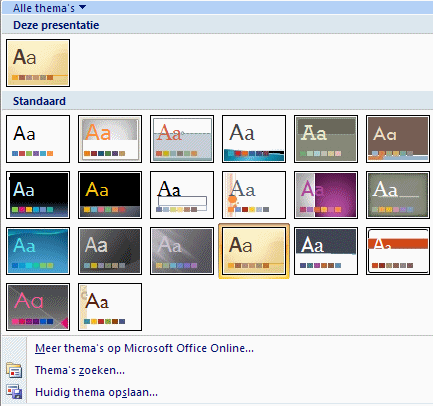The image size is (433, 406).
Task: Select theme with dark navy header block
Action: [x=326, y=251]
